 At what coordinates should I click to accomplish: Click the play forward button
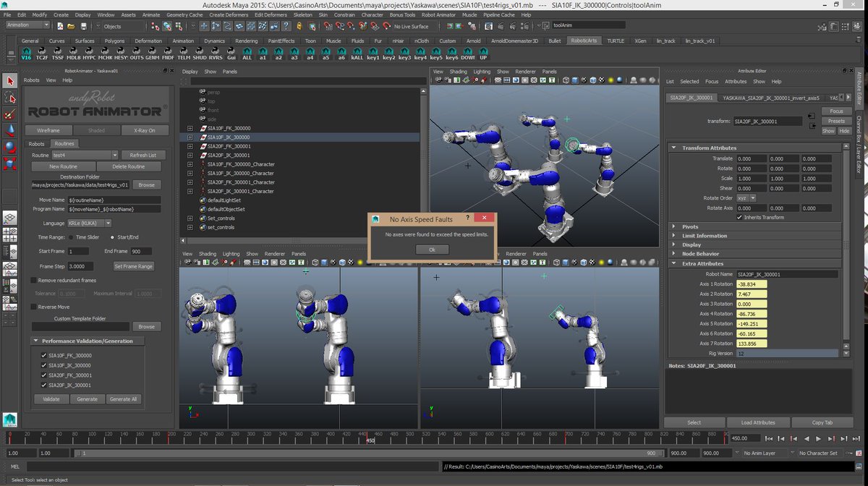tap(818, 438)
